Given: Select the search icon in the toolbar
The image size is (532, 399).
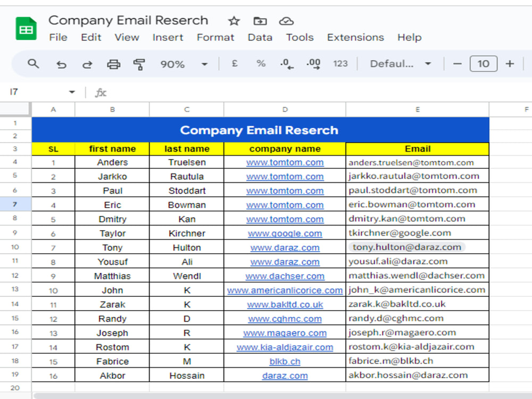Looking at the screenshot, I should tap(33, 63).
